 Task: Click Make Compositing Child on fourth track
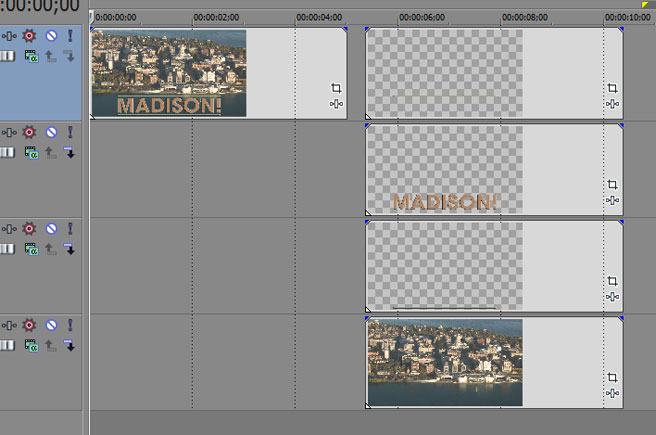pyautogui.click(x=70, y=345)
